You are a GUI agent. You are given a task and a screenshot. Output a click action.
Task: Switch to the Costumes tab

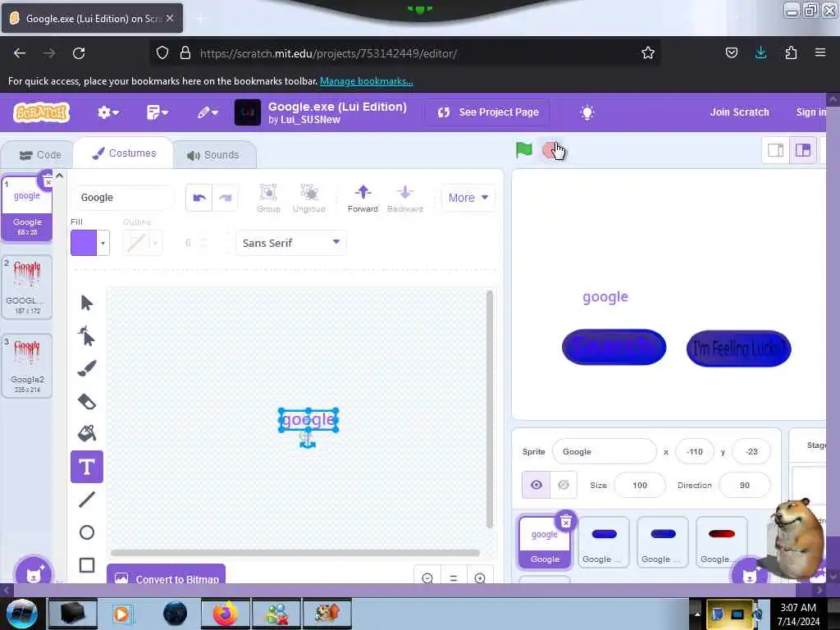pyautogui.click(x=125, y=153)
